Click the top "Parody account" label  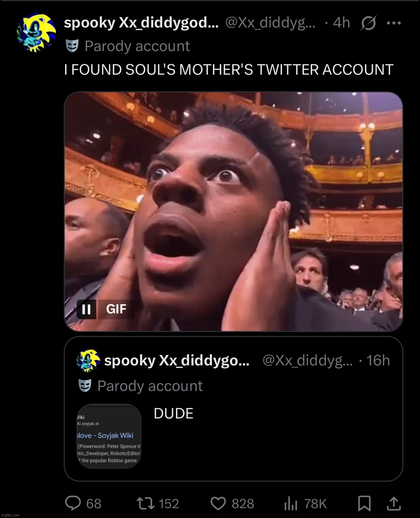click(137, 46)
